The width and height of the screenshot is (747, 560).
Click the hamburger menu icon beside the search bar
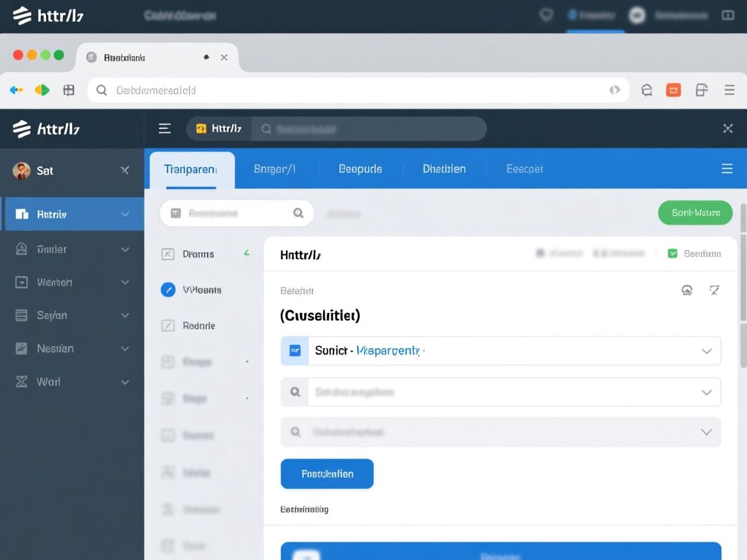(165, 128)
